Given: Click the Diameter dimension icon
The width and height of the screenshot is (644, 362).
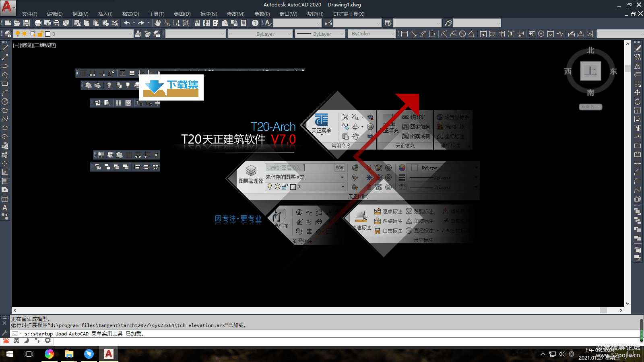Looking at the screenshot, I should pos(462,34).
